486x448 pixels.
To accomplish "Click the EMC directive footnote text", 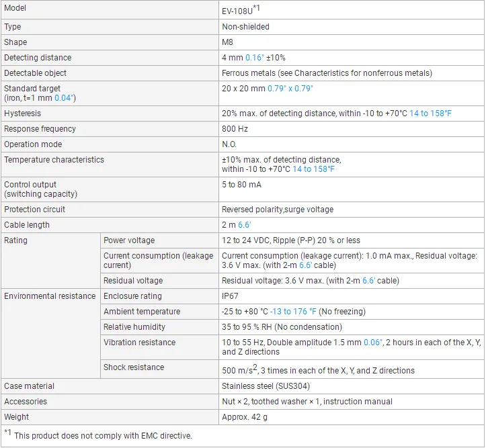I will [103, 436].
